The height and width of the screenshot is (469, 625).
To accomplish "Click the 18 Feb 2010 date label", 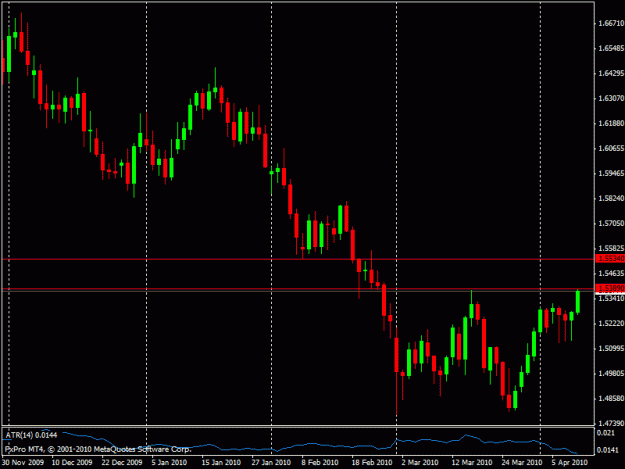I will [x=371, y=463].
